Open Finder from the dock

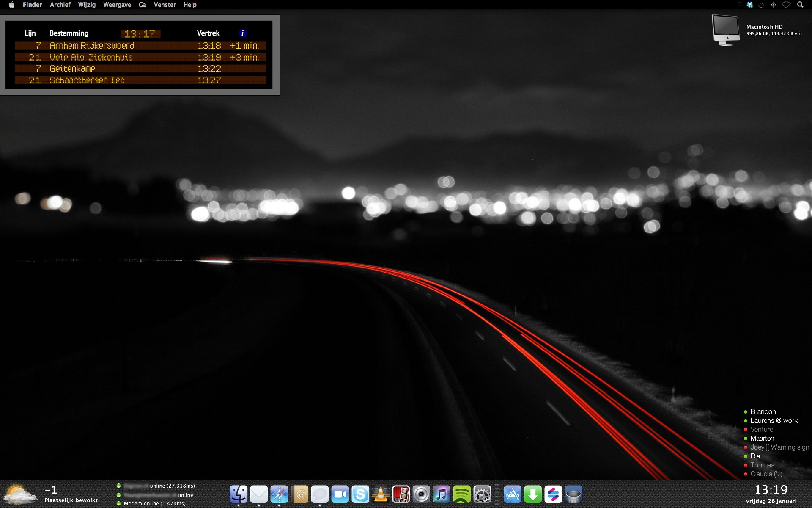(239, 494)
